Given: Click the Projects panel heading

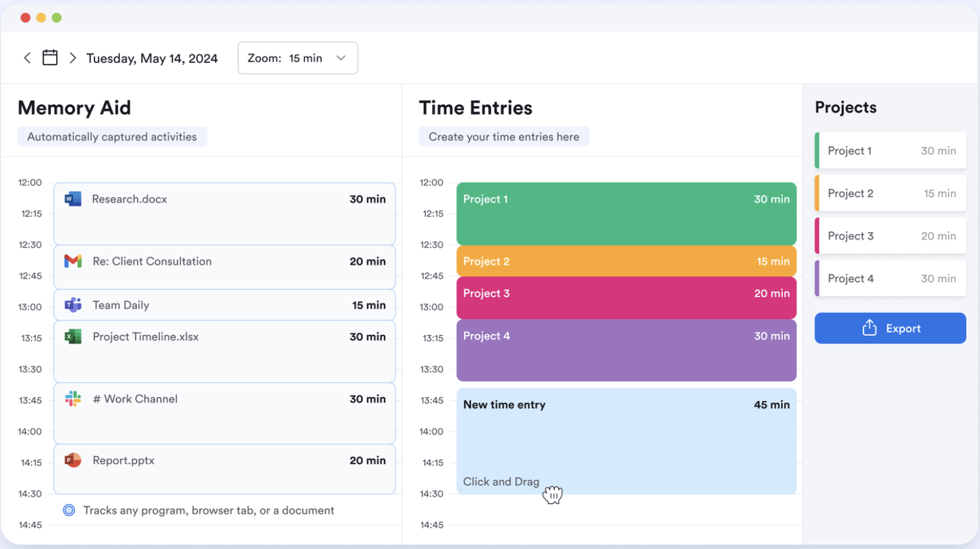Looking at the screenshot, I should [846, 107].
